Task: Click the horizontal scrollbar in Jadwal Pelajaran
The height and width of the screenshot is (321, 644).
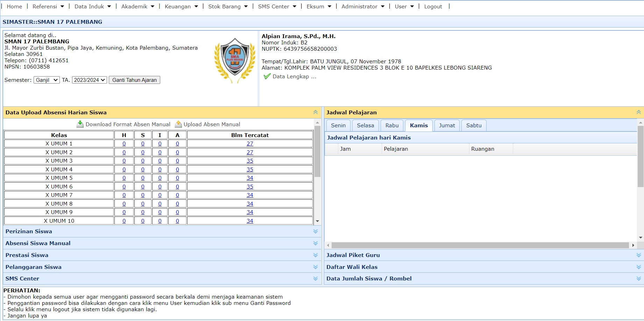Action: [x=480, y=245]
